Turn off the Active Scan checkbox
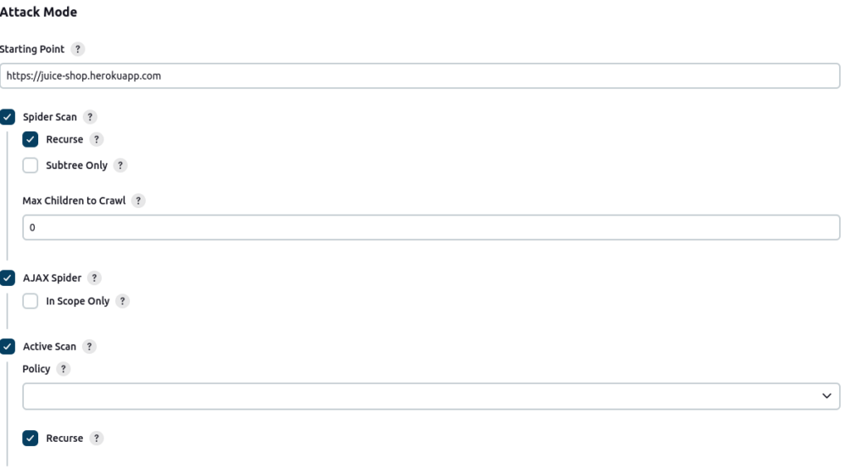The image size is (868, 475). pyautogui.click(x=8, y=347)
